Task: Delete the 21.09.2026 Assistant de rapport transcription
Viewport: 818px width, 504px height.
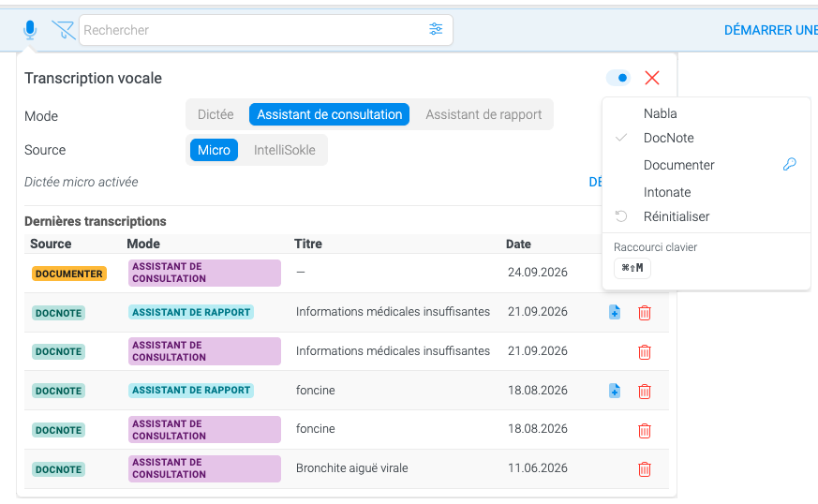Action: click(645, 313)
